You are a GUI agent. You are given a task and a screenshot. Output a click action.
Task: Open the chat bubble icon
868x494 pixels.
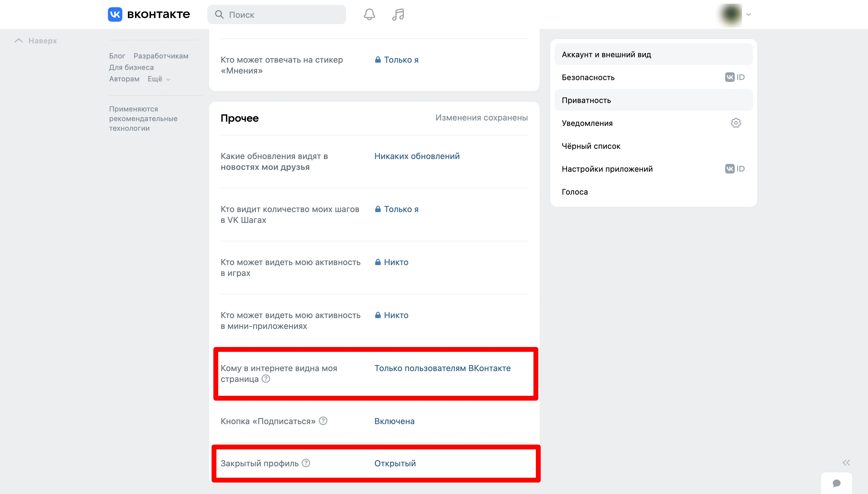(836, 483)
